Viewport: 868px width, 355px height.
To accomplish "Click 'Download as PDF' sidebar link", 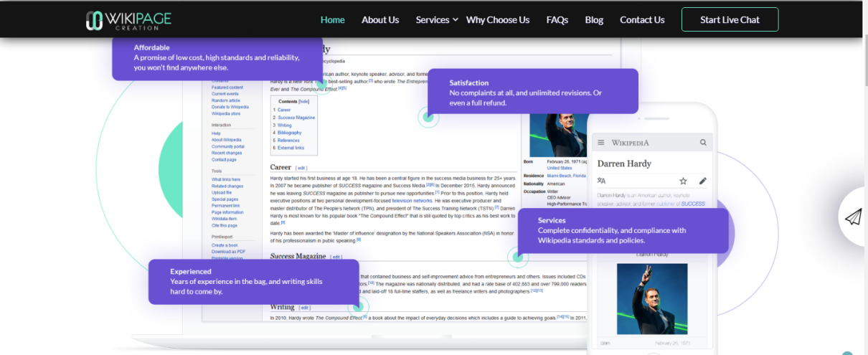I will 228,252.
